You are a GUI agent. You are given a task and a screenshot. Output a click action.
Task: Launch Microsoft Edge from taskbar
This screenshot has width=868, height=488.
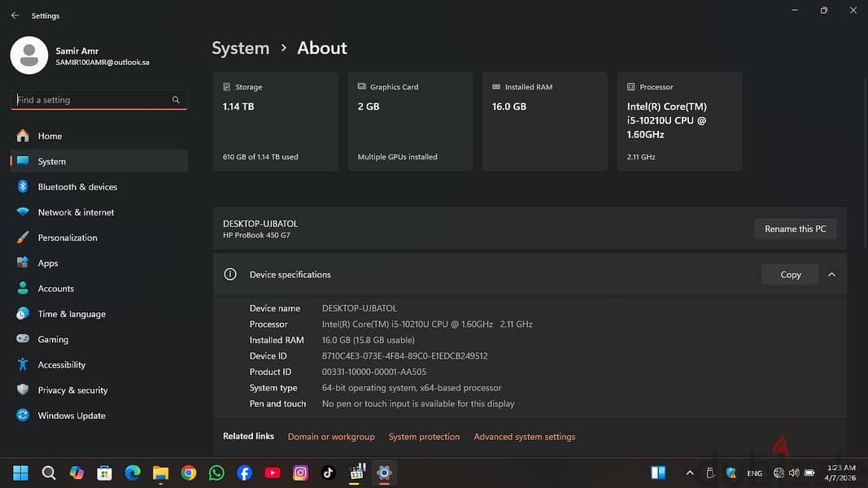(133, 473)
